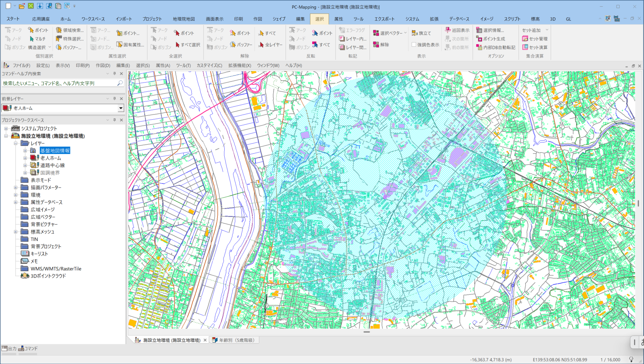Click すべて選択 select-all icon
The image size is (644, 364).
(x=177, y=45)
